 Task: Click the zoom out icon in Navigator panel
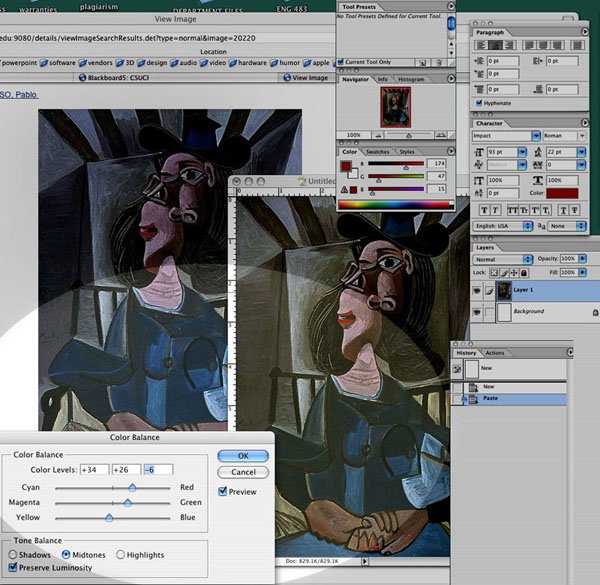point(378,135)
